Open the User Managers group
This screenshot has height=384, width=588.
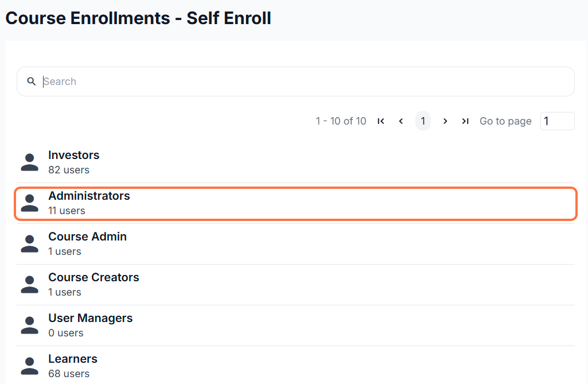(91, 319)
